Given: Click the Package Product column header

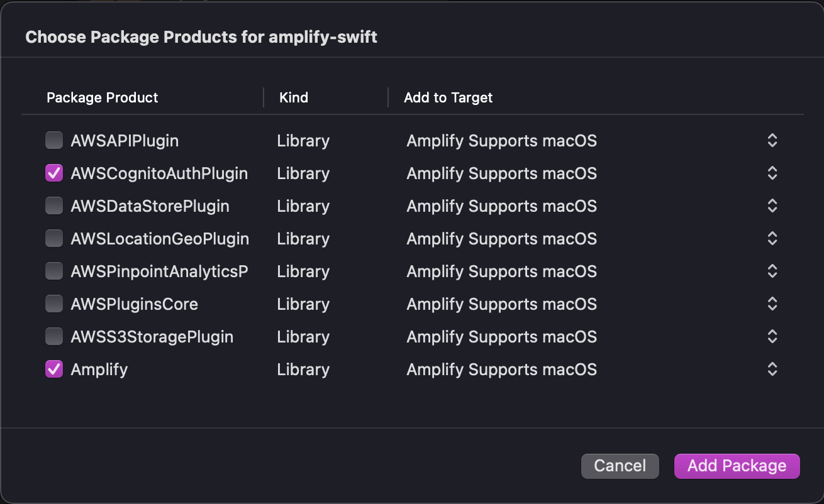Looking at the screenshot, I should point(103,97).
